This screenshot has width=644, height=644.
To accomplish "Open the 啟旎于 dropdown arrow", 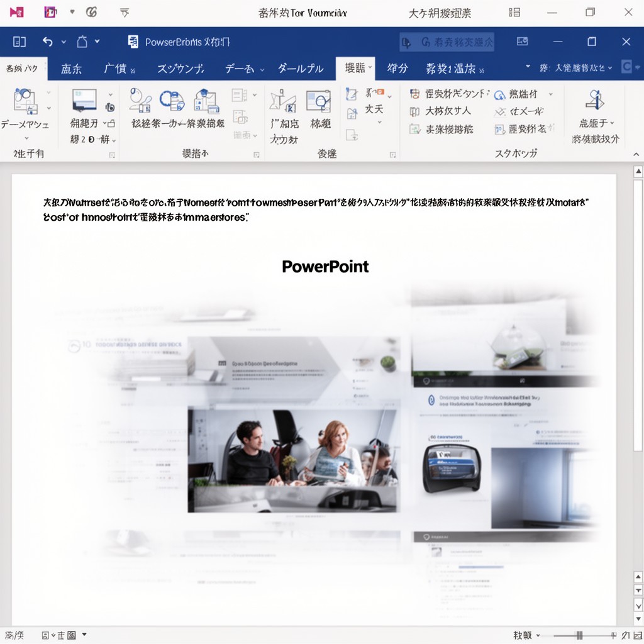I will pos(613,123).
